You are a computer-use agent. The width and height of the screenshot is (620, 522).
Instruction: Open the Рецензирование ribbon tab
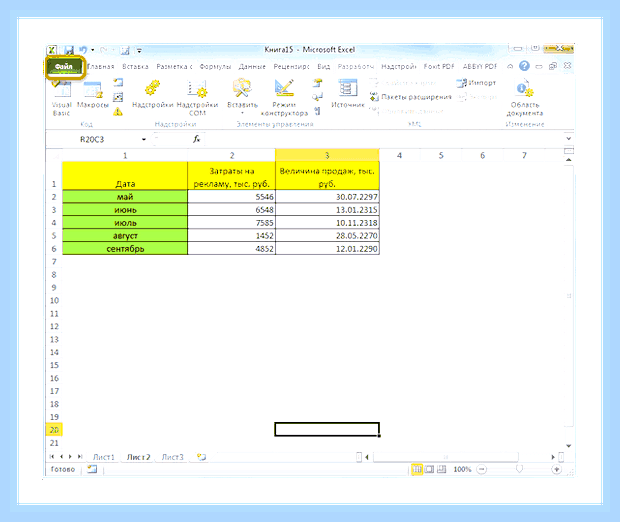[291, 66]
